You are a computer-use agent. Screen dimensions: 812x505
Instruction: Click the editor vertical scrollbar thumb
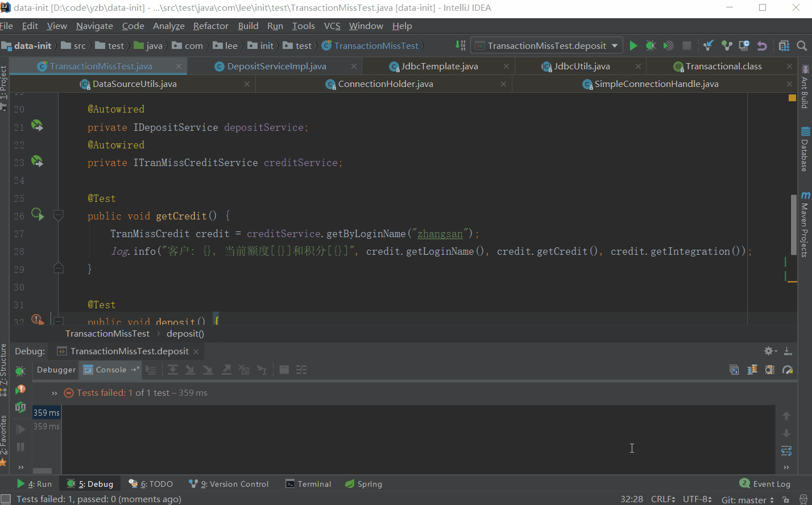[x=793, y=225]
